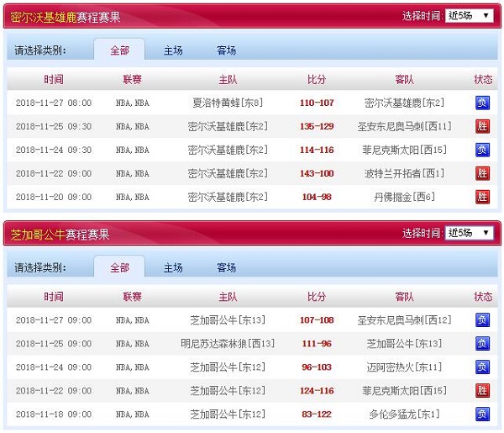Open the Bulls 近5场 time dropdown
Image resolution: width=504 pixels, height=433 pixels.
click(469, 233)
